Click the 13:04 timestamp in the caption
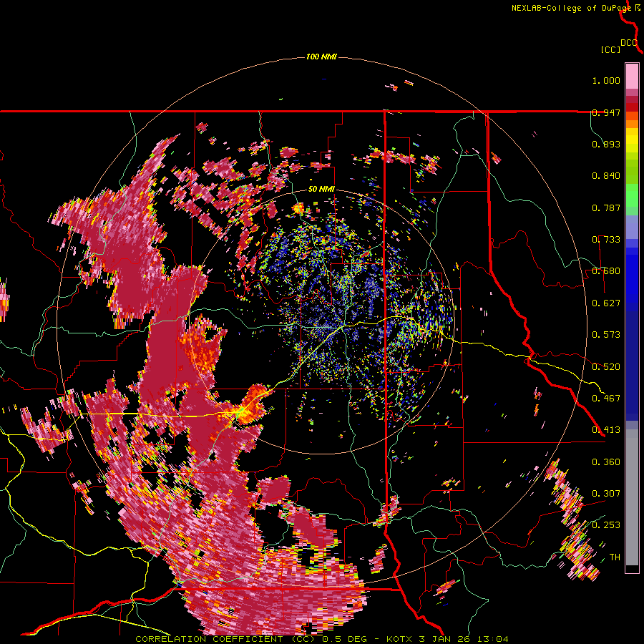Screen dimensions: 644x644 [493, 639]
